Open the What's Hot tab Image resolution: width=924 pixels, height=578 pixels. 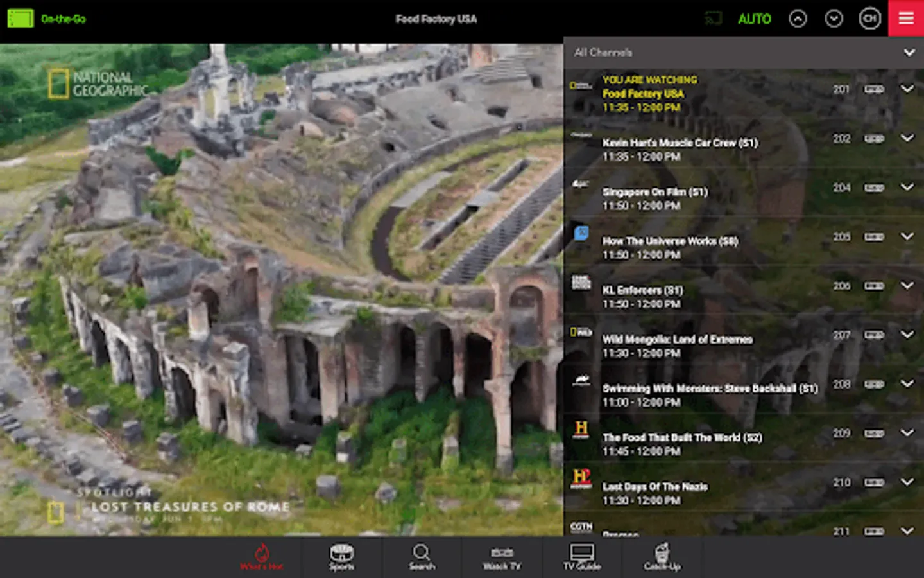pos(262,557)
